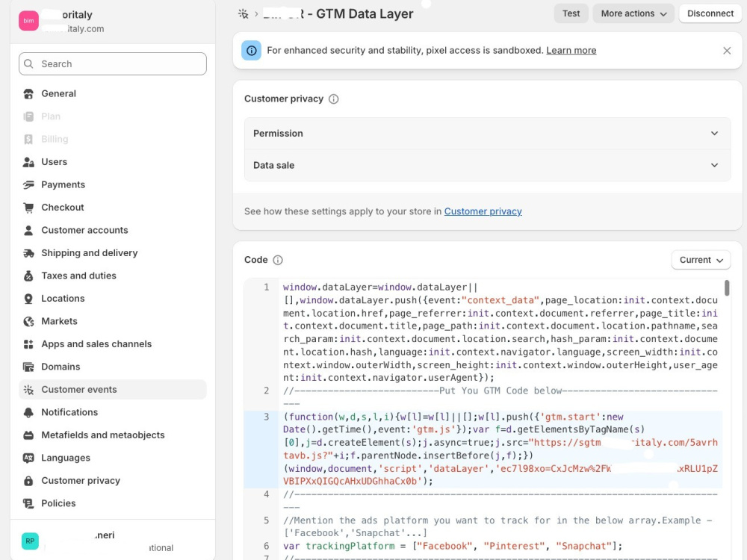Click the Test button
Screen dimensions: 747x560
pos(571,13)
